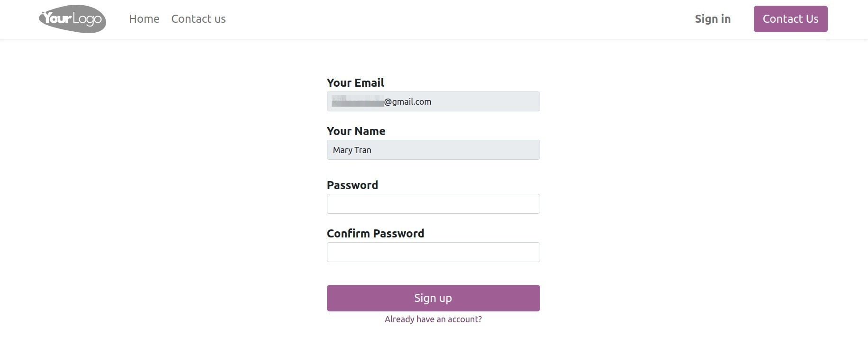Focus the empty Password input box
This screenshot has width=868, height=355.
pyautogui.click(x=433, y=204)
